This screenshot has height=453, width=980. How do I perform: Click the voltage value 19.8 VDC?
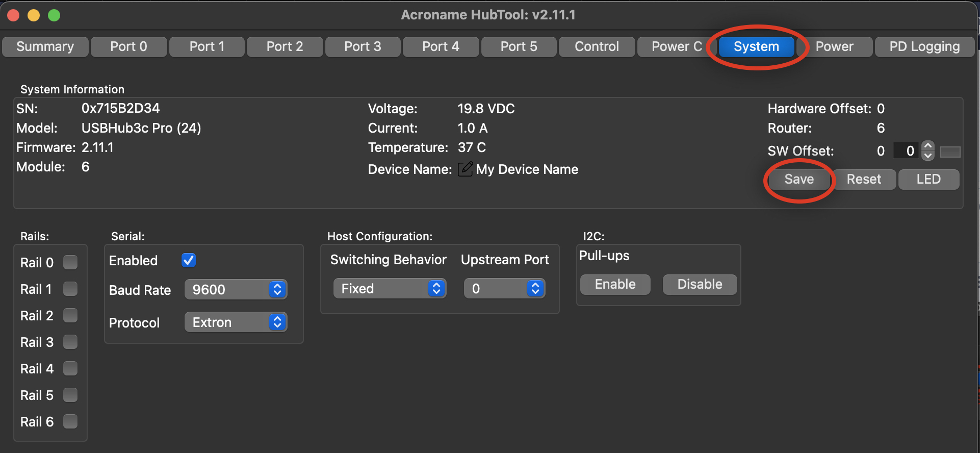click(x=486, y=109)
